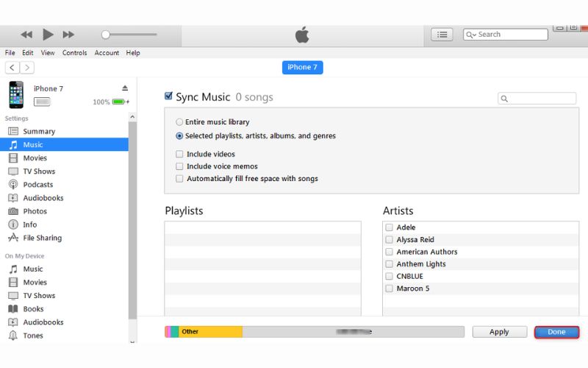Click the Artists heading
The width and height of the screenshot is (588, 368).
tap(398, 210)
